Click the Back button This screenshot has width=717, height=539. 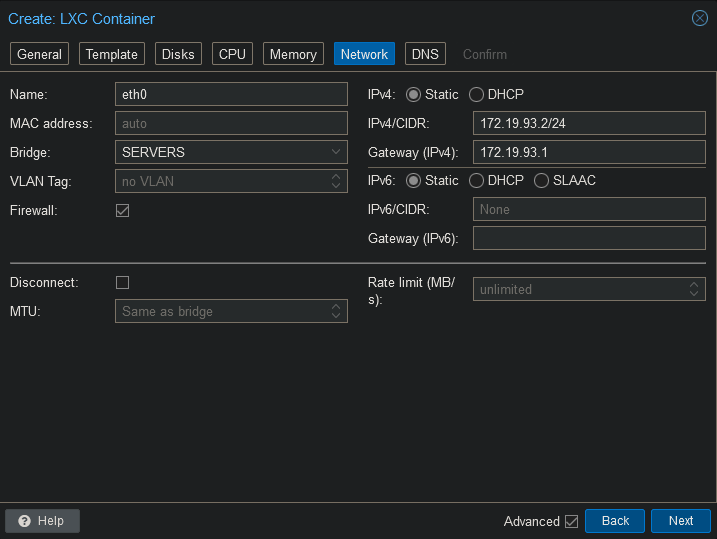615,521
